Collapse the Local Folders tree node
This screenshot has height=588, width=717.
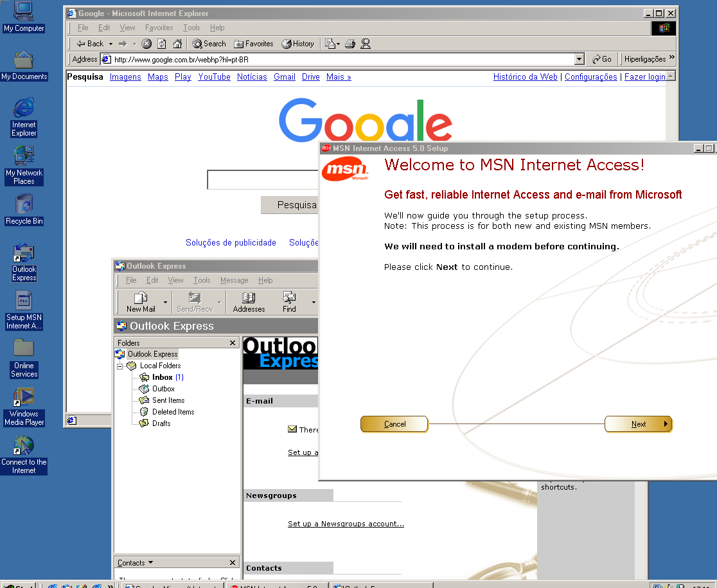[x=119, y=366]
